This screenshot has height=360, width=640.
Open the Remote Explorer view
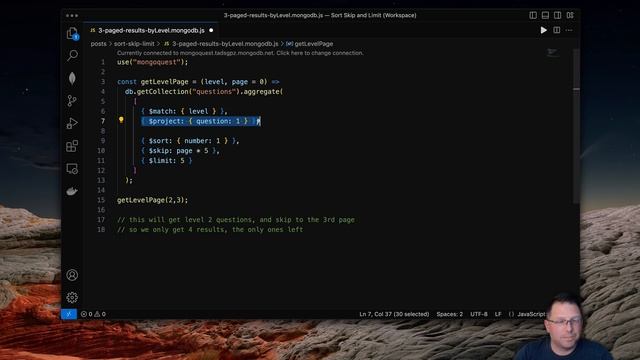click(x=72, y=169)
